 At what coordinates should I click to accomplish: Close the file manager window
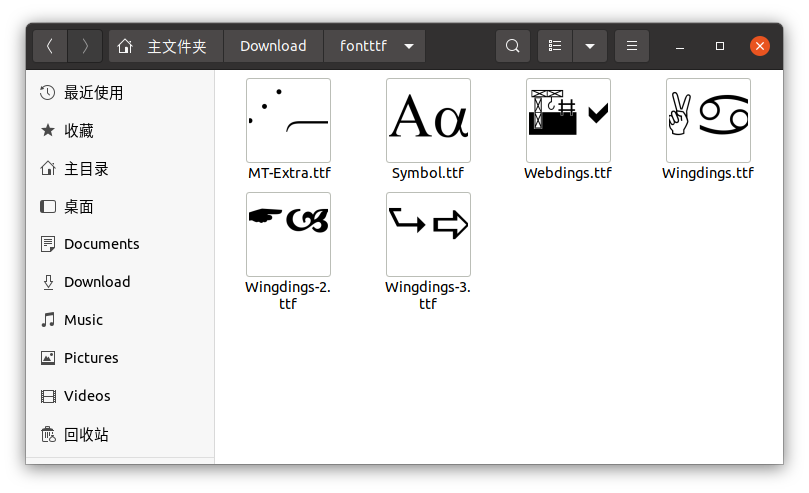[x=760, y=46]
